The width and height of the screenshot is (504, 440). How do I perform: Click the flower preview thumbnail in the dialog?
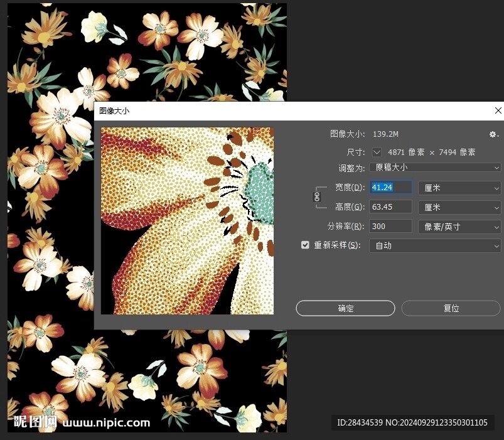coord(187,220)
